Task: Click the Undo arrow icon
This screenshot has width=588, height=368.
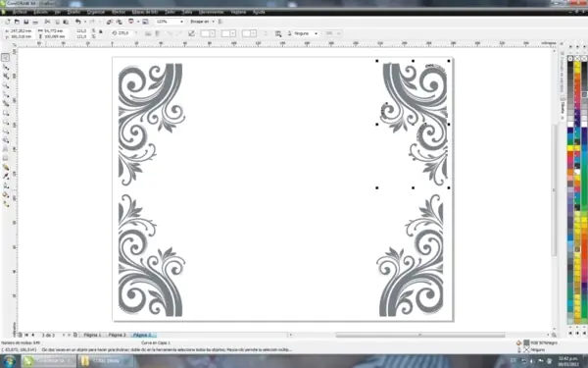Action: pyautogui.click(x=78, y=22)
